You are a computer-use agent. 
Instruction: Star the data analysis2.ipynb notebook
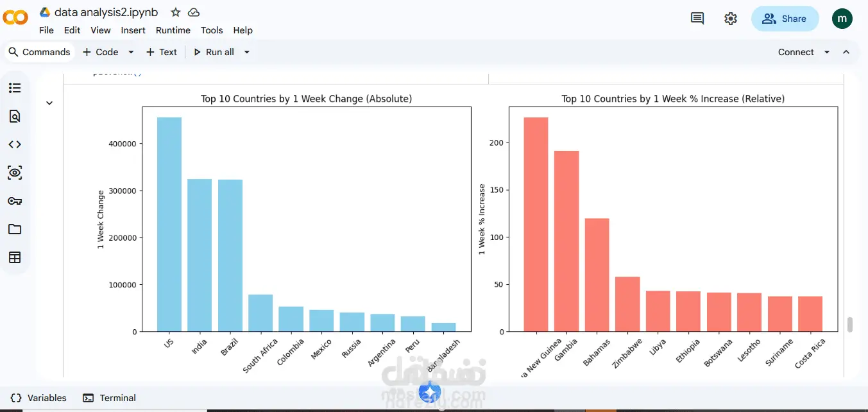pos(176,12)
